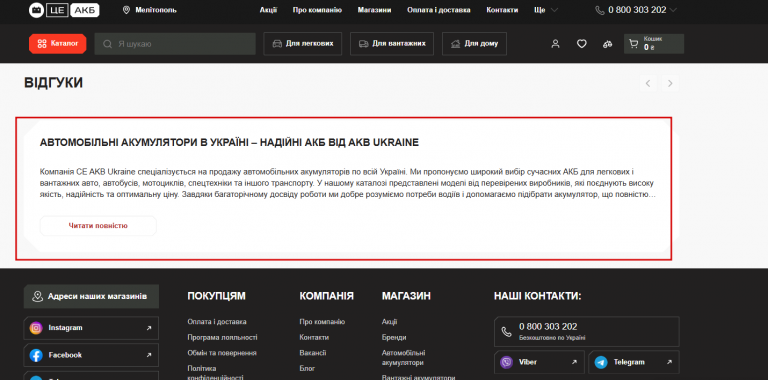Open the comparison scales icon
This screenshot has height=380, width=768.
607,44
